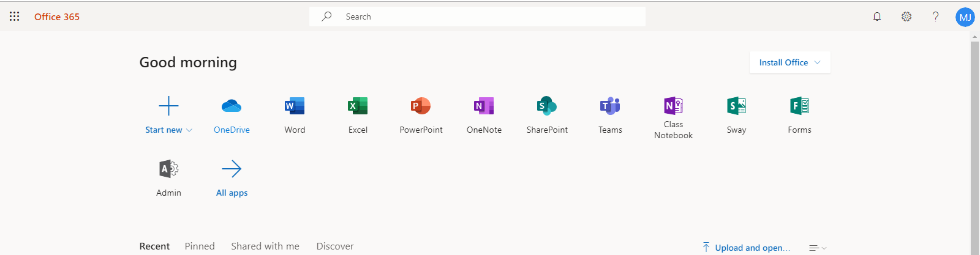Click the All apps link
The image size is (980, 255).
point(232,177)
